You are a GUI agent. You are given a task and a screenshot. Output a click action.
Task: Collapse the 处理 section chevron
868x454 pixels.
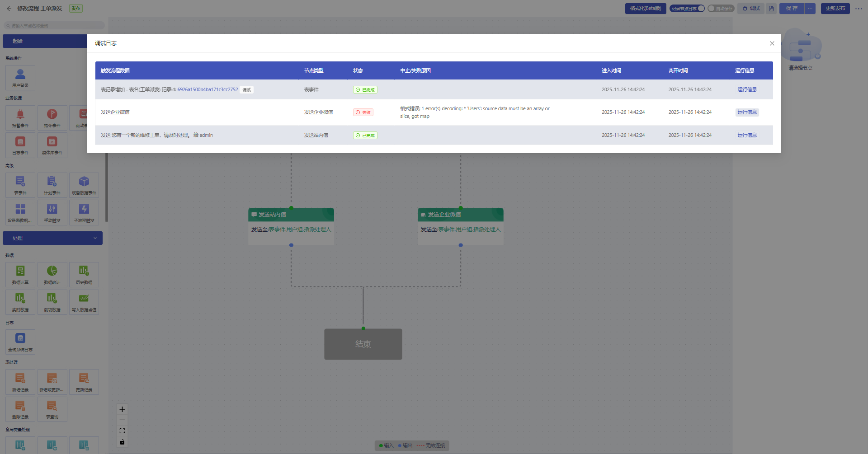[95, 238]
